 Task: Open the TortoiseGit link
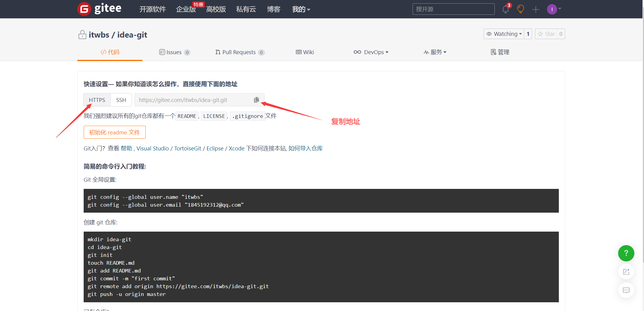188,148
